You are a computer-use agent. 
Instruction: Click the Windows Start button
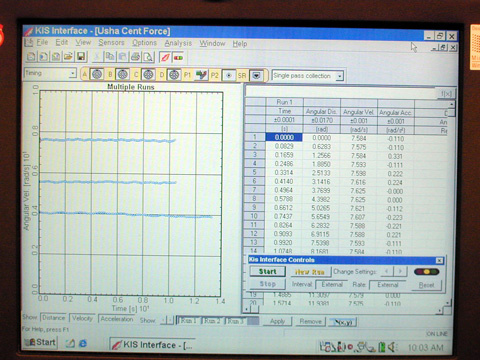click(x=40, y=342)
